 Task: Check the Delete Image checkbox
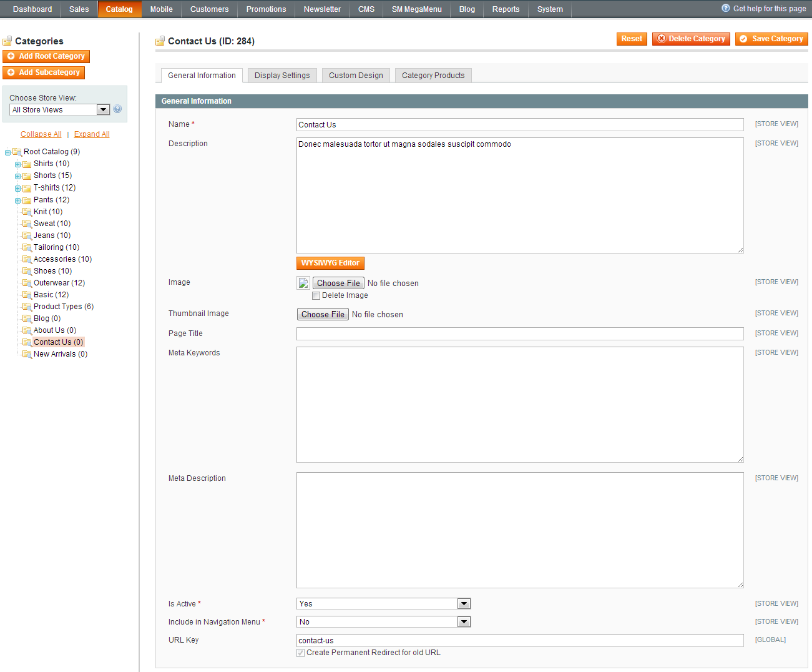(x=316, y=296)
